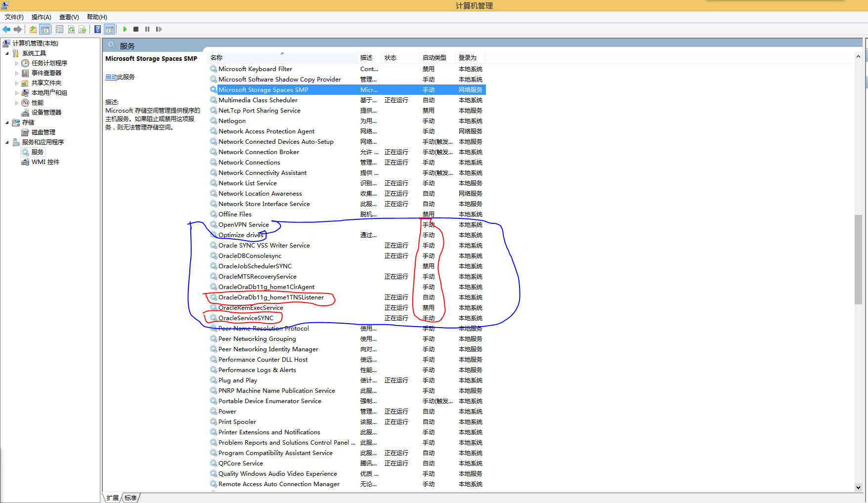
Task: Open help with the question mark icon
Action: [x=98, y=29]
